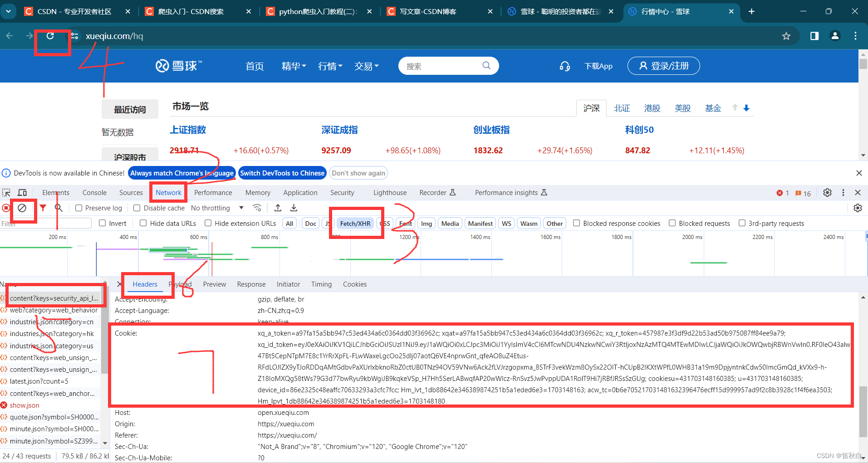
Task: Stop recording network log
Action: tap(6, 208)
